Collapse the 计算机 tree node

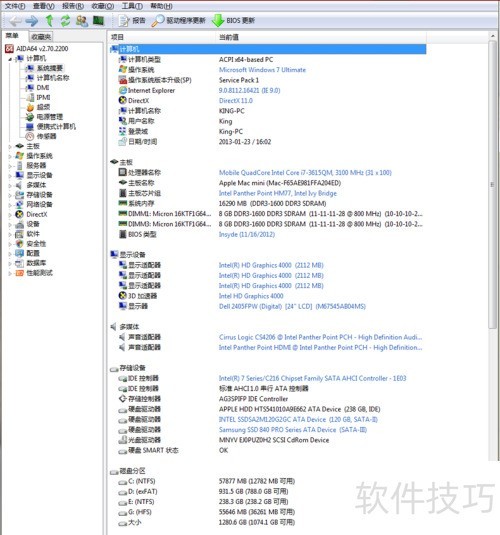[10, 59]
